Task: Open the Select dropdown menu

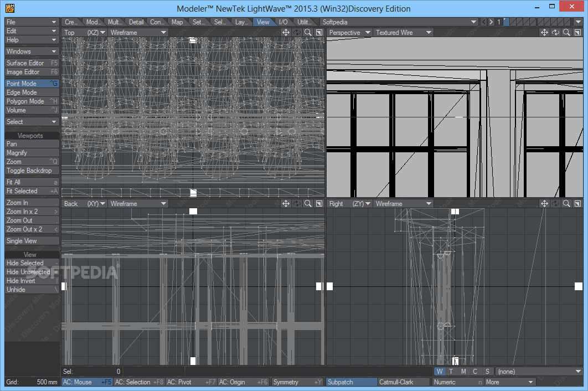Action: pos(32,122)
